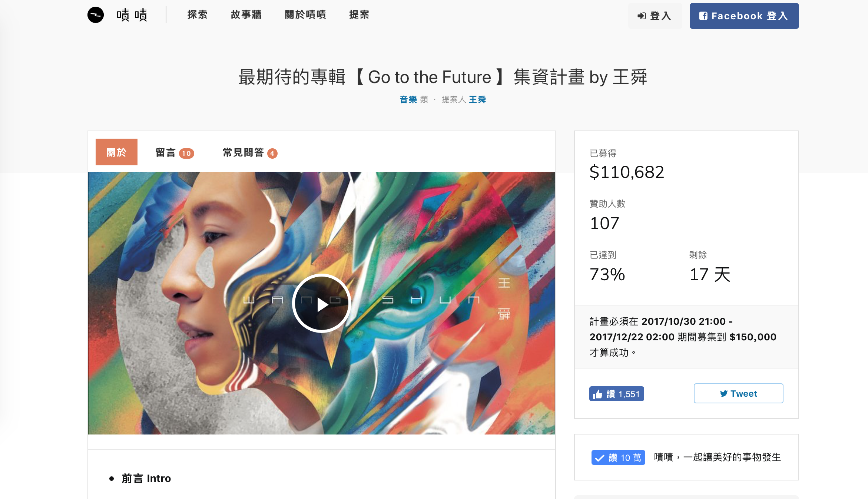Click 提案 in the navigation bar
The width and height of the screenshot is (868, 499).
pyautogui.click(x=359, y=15)
